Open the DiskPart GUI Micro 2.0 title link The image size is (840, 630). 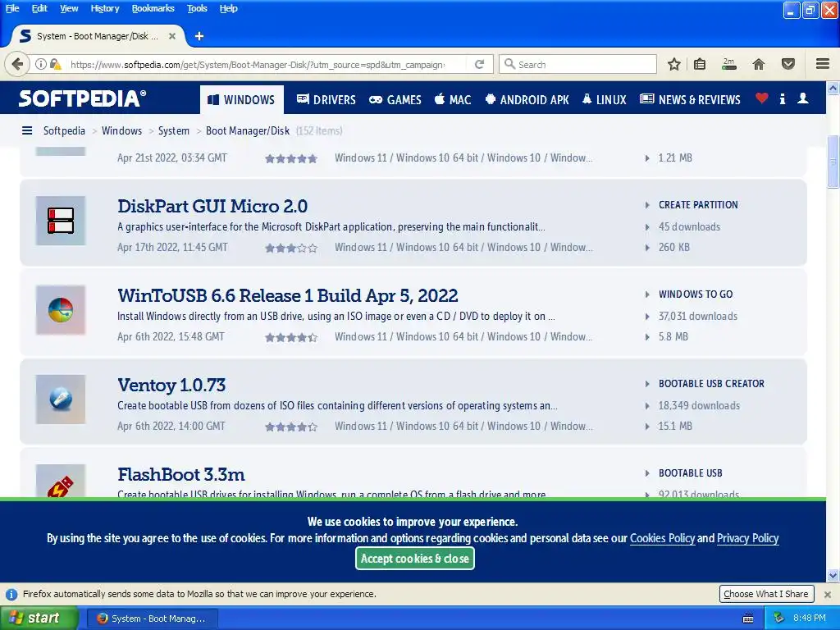click(x=212, y=206)
